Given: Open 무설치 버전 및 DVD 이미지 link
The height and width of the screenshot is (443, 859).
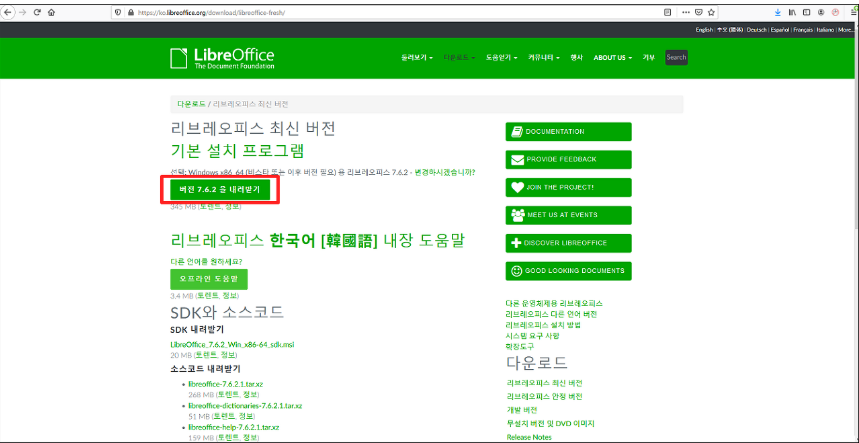Looking at the screenshot, I should pos(551,424).
